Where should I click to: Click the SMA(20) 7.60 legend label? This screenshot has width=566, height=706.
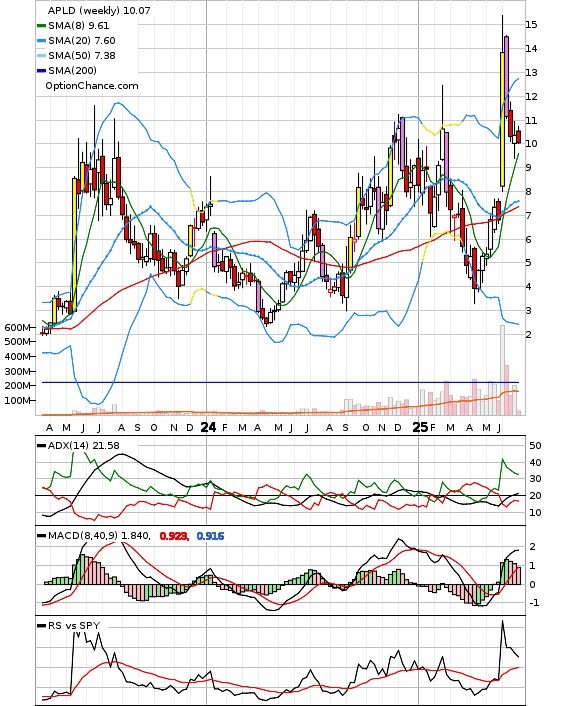coord(82,41)
